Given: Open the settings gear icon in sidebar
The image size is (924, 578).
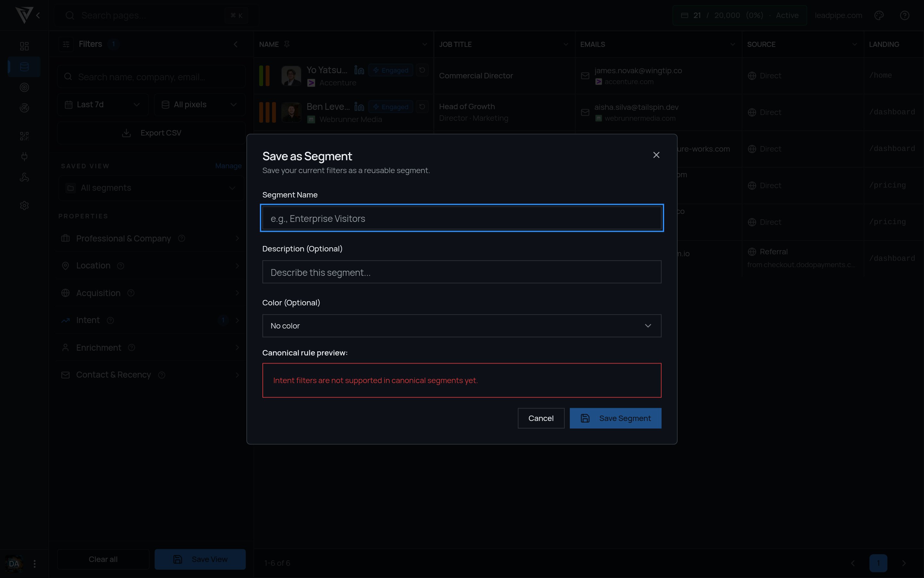Looking at the screenshot, I should 24,206.
